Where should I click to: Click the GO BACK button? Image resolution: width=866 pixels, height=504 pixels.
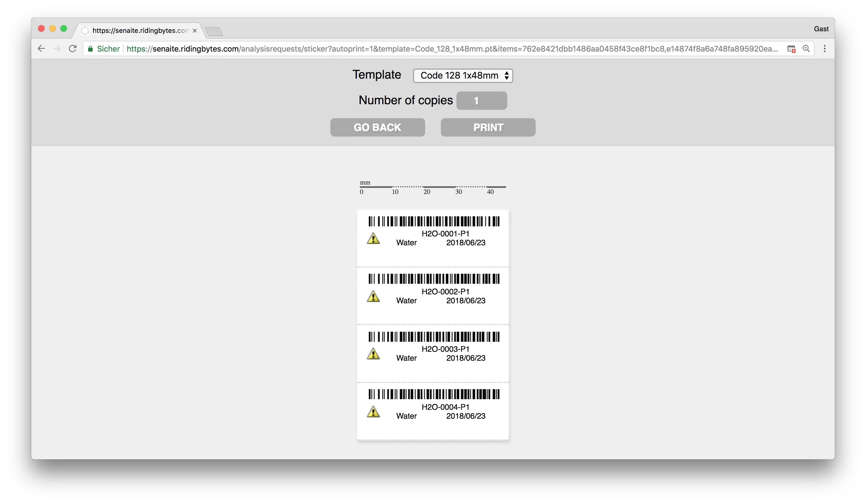[377, 127]
